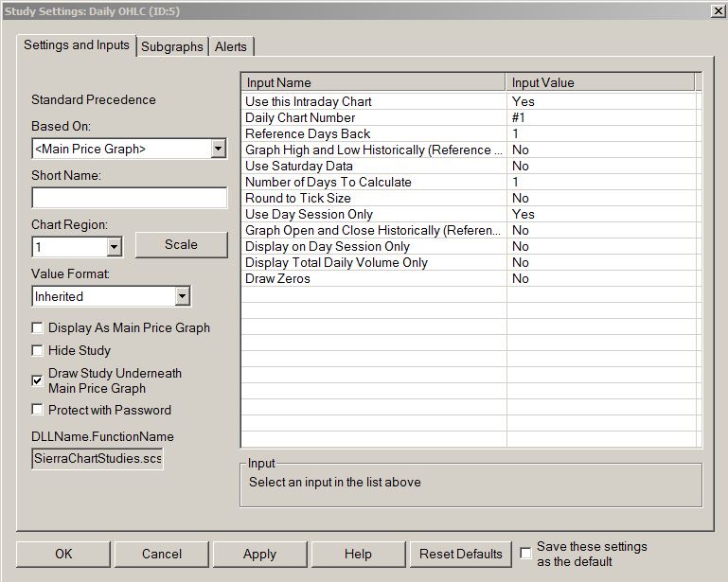Open the Chart Region dropdown
Screen dimensions: 728x582
point(114,247)
